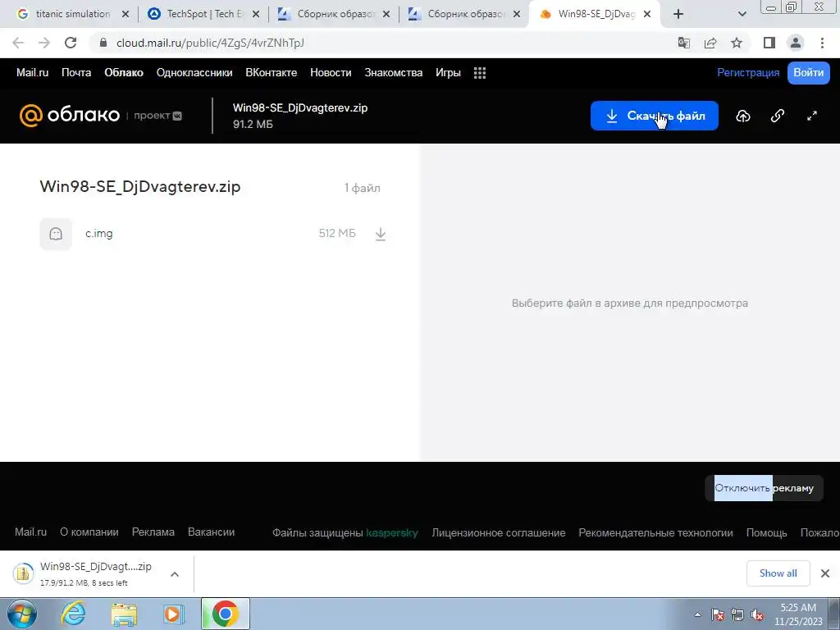Open the Chrome profile avatar
This screenshot has width=840, height=630.
coord(796,43)
